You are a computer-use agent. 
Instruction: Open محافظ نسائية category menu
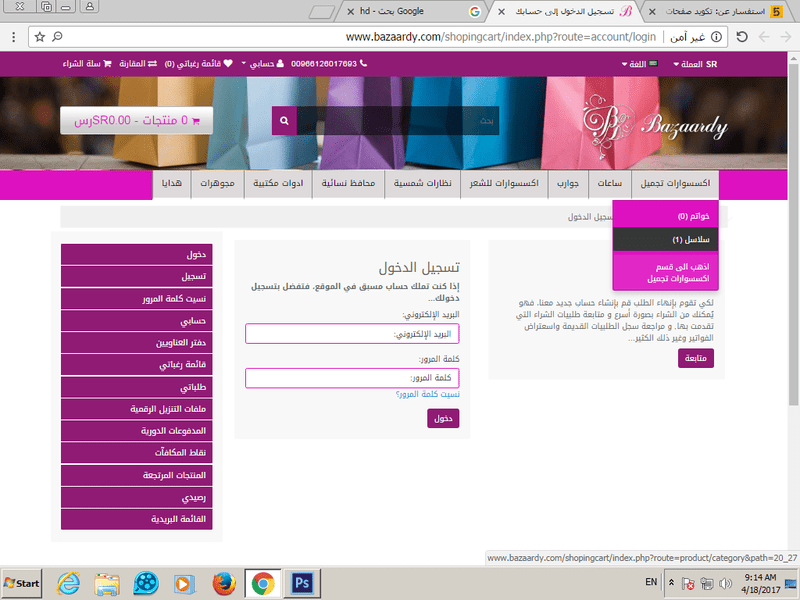pos(348,184)
